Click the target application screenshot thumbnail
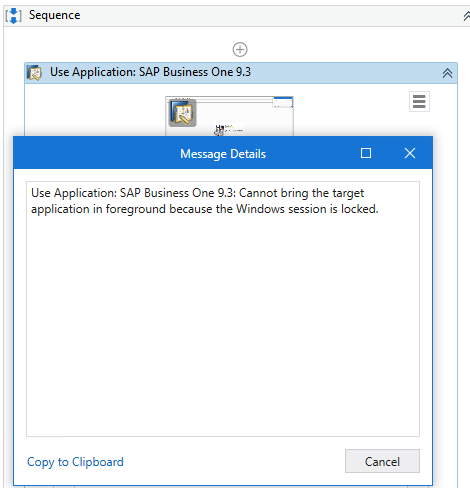Image resolution: width=470 pixels, height=488 pixels. 229,116
